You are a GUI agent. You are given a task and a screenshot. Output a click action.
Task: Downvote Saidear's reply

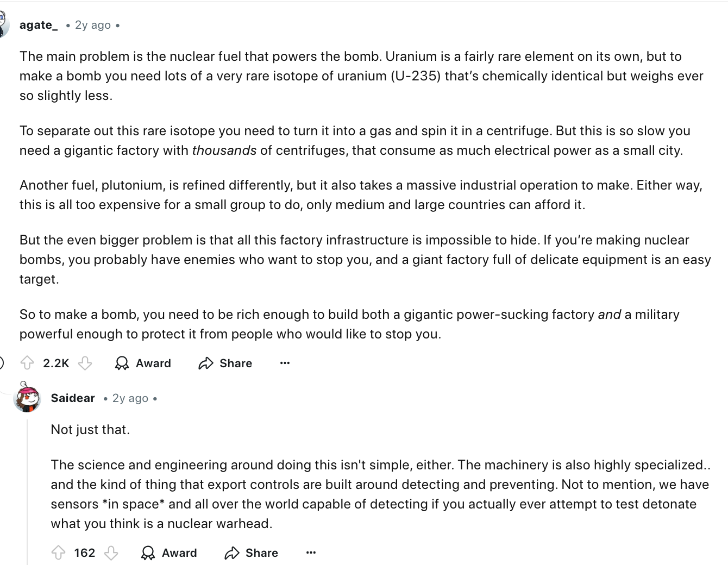pos(111,553)
